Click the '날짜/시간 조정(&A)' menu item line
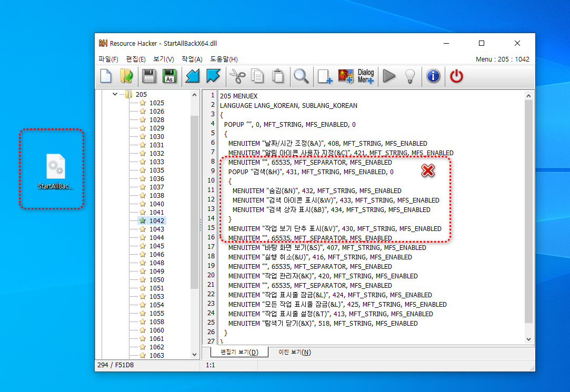Viewport: 570px width, 392px height. point(327,143)
